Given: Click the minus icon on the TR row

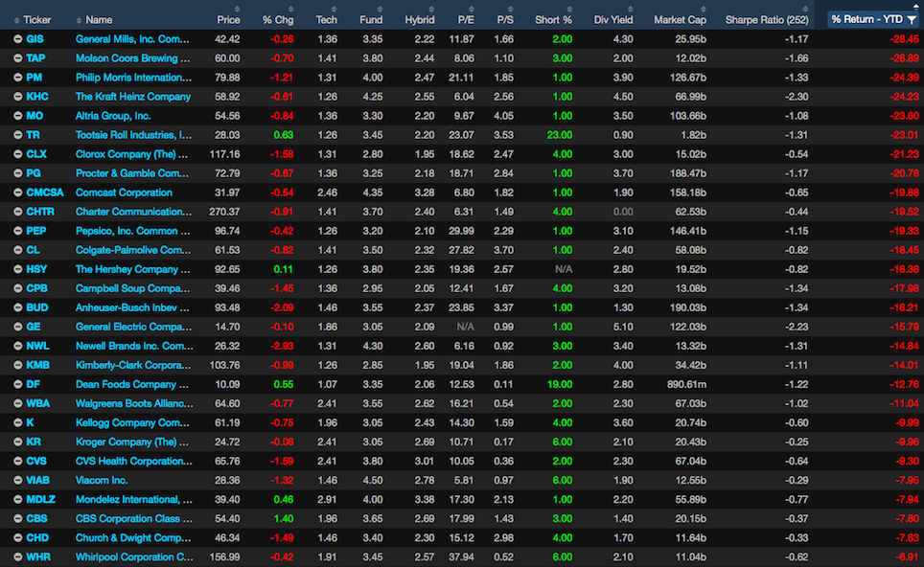Looking at the screenshot, I should pos(17,135).
